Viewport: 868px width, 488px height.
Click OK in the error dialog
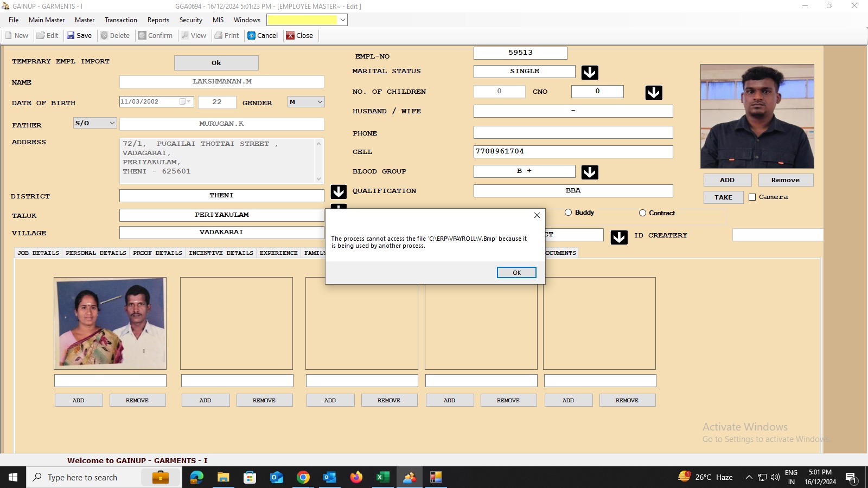pos(516,273)
